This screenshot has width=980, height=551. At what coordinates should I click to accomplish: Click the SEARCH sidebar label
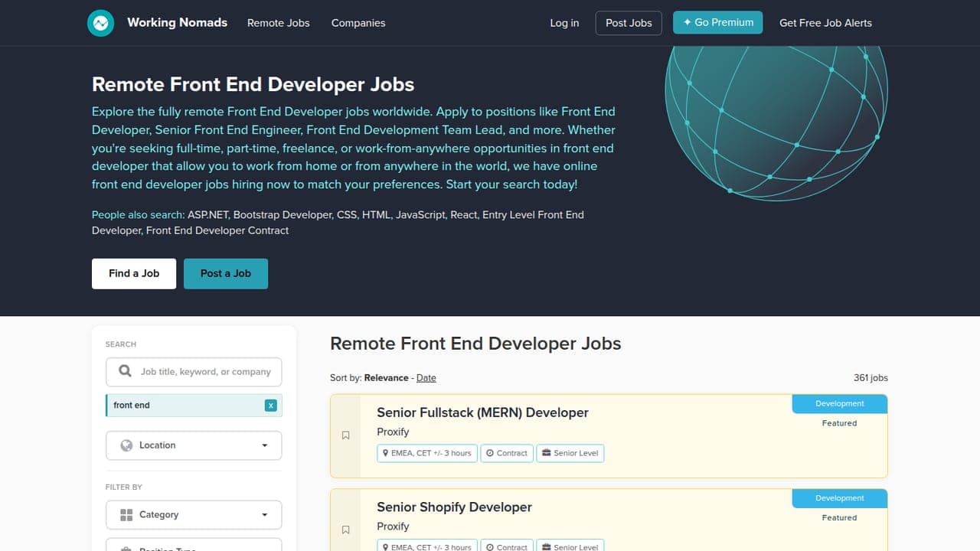pyautogui.click(x=121, y=344)
